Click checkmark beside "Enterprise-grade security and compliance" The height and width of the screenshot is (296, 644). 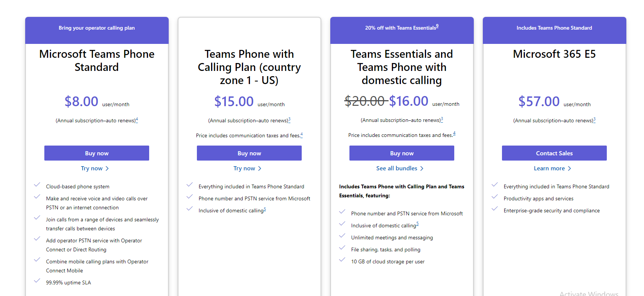tap(494, 209)
